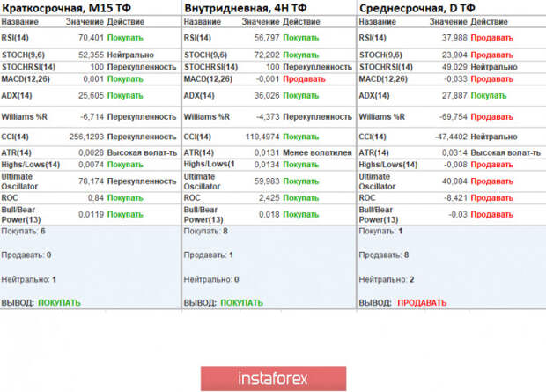Click the Bull/Bear Power value 0,0119
The image size is (546, 392).
(x=91, y=214)
